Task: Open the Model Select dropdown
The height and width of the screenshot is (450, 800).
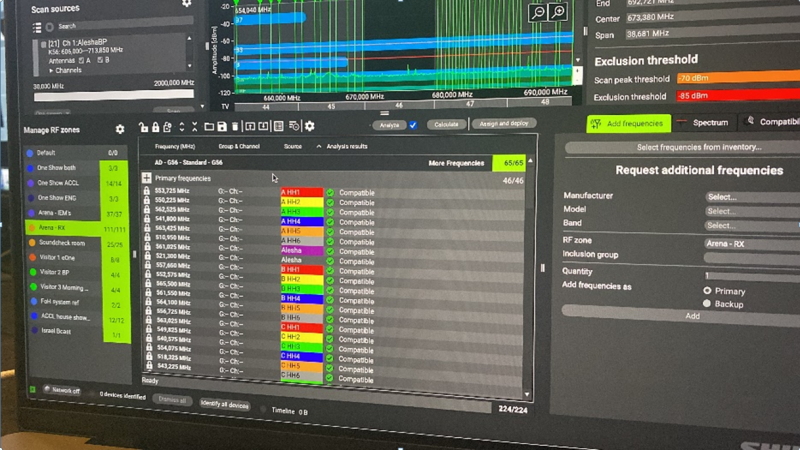Action: [x=750, y=211]
